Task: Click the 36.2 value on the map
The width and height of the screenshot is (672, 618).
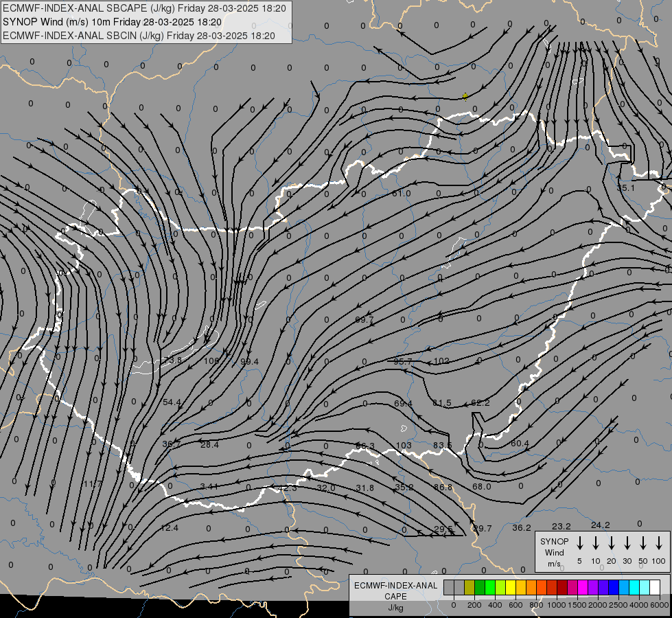Action: tap(522, 527)
